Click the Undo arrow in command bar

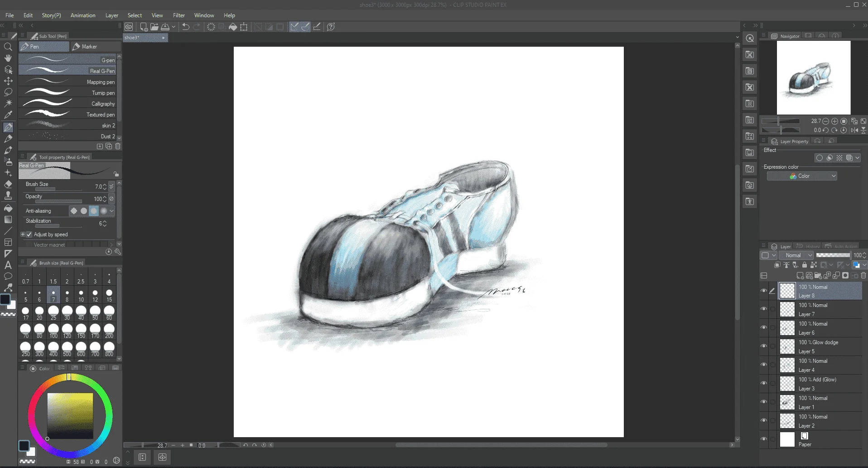pos(186,27)
